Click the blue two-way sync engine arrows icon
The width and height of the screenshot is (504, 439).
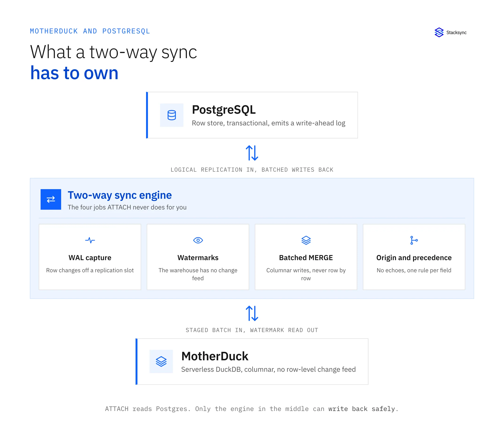pyautogui.click(x=51, y=199)
